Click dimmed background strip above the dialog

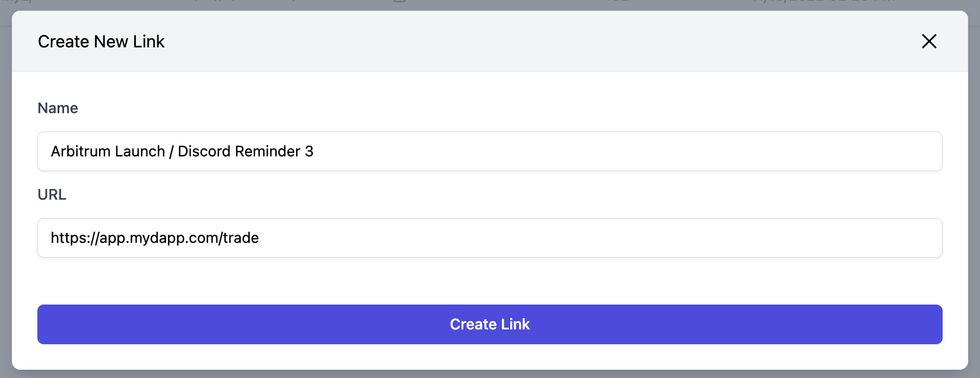(490, 5)
